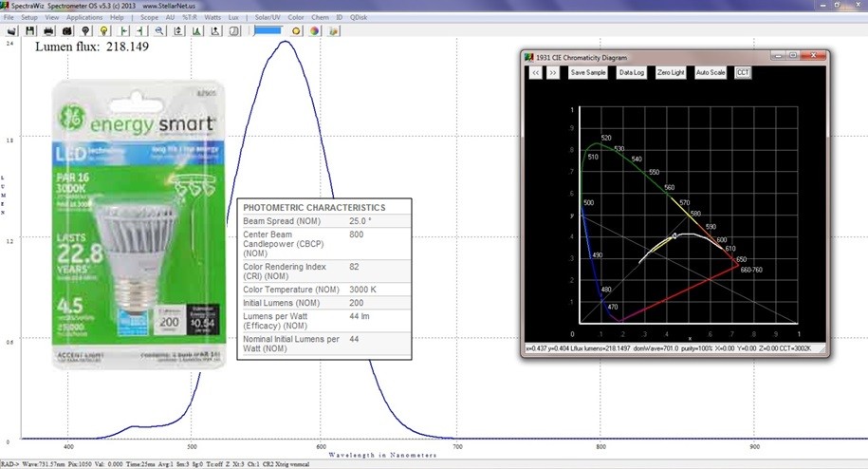
Task: Select Scope mode in menu bar
Action: (x=150, y=17)
